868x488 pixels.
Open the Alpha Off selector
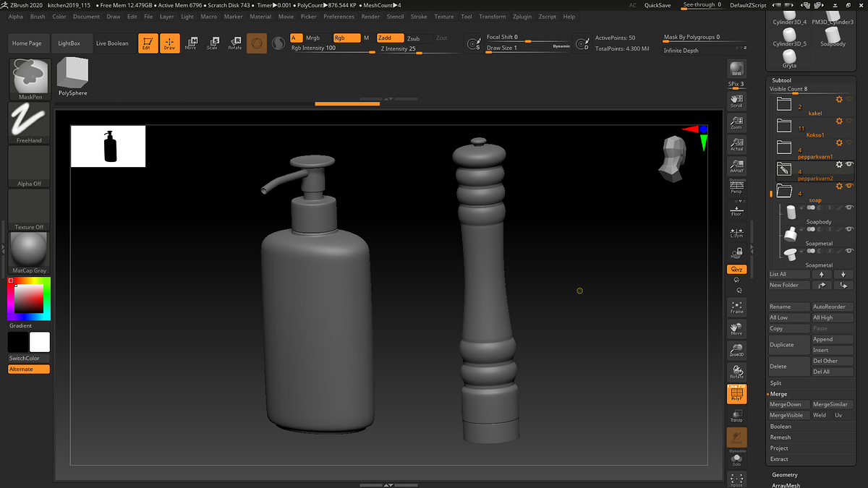tap(30, 167)
